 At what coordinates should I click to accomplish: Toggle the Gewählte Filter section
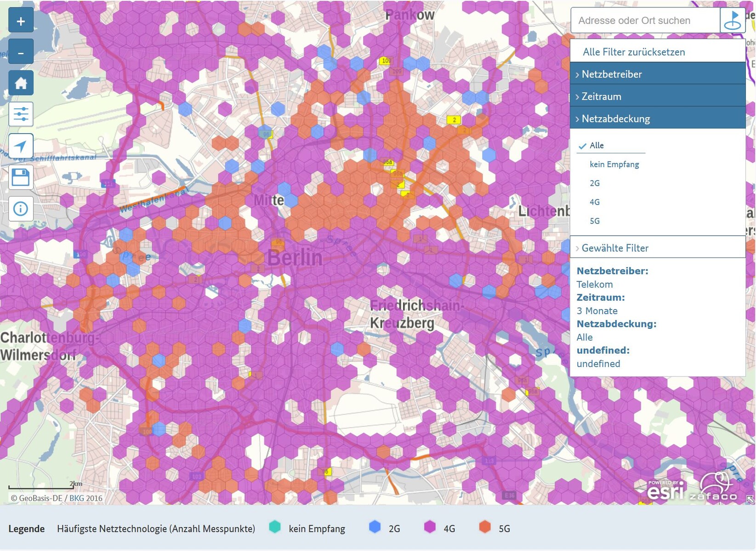[658, 248]
